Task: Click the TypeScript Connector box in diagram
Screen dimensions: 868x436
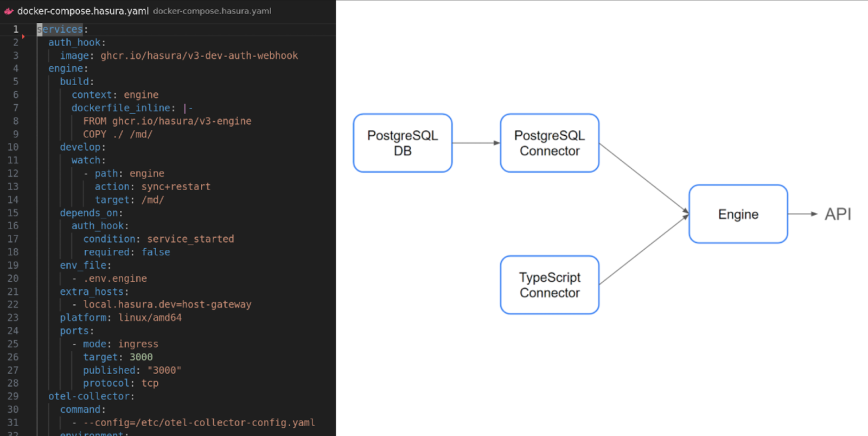Action: click(x=550, y=285)
